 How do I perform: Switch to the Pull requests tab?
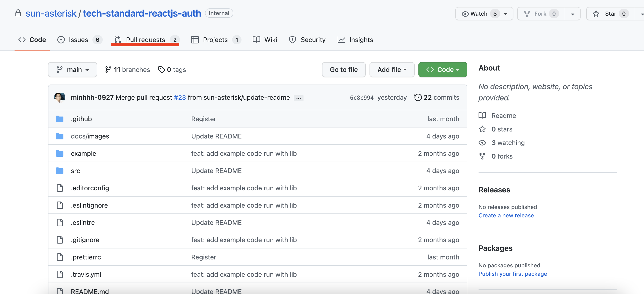(x=145, y=40)
